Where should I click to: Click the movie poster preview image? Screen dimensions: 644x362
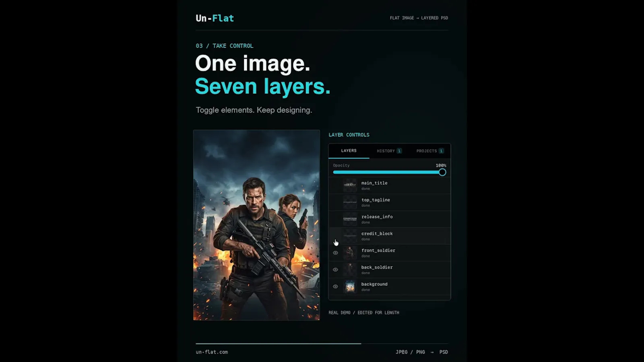point(256,225)
